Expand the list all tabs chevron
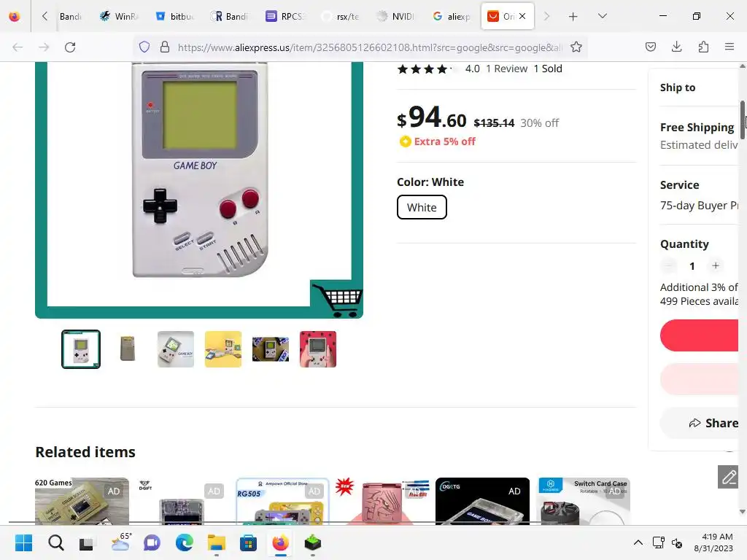 [602, 16]
